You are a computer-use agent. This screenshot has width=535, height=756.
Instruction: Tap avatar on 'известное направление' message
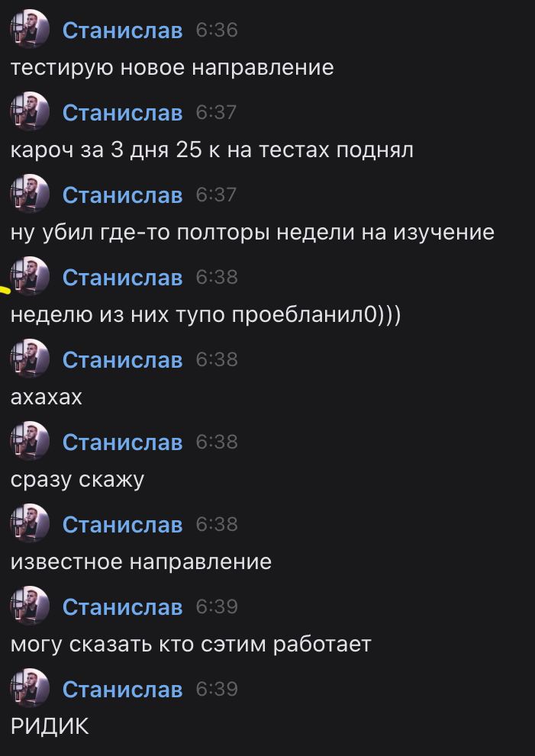point(30,523)
